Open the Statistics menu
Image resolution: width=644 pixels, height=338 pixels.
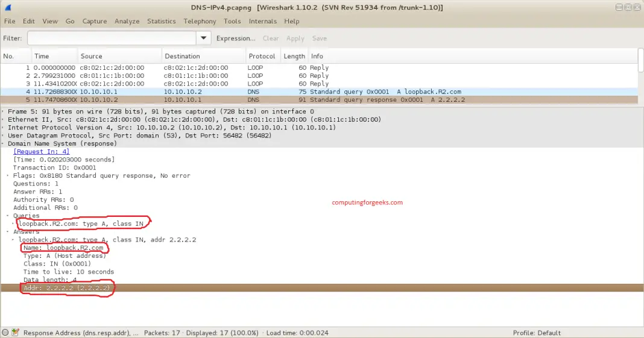click(162, 21)
